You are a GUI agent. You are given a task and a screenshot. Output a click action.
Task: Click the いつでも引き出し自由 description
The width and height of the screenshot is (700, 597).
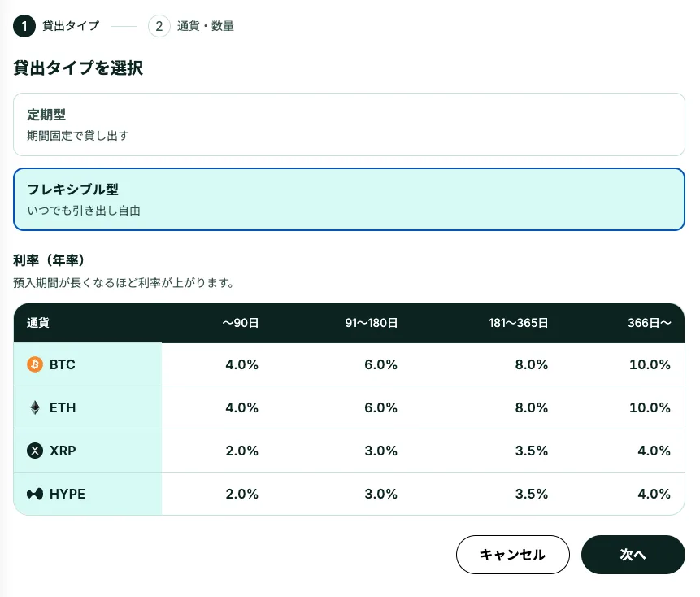click(84, 211)
